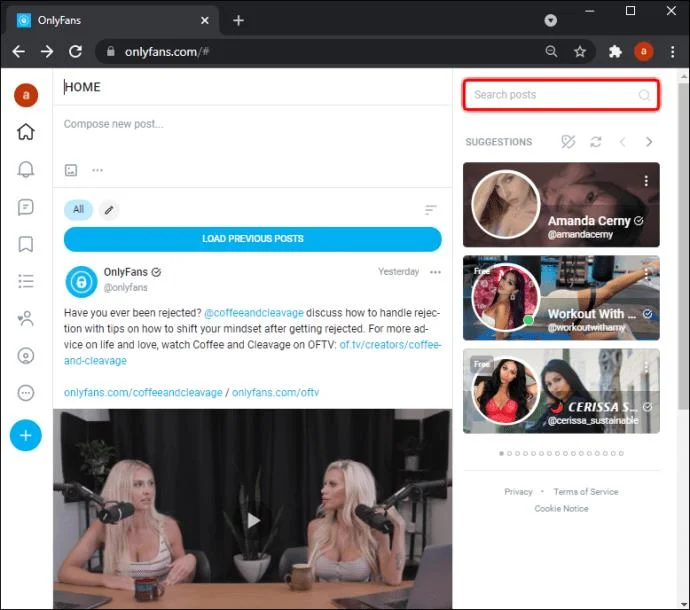This screenshot has height=610, width=690.
Task: Click the blue plus new post button
Action: click(x=26, y=435)
